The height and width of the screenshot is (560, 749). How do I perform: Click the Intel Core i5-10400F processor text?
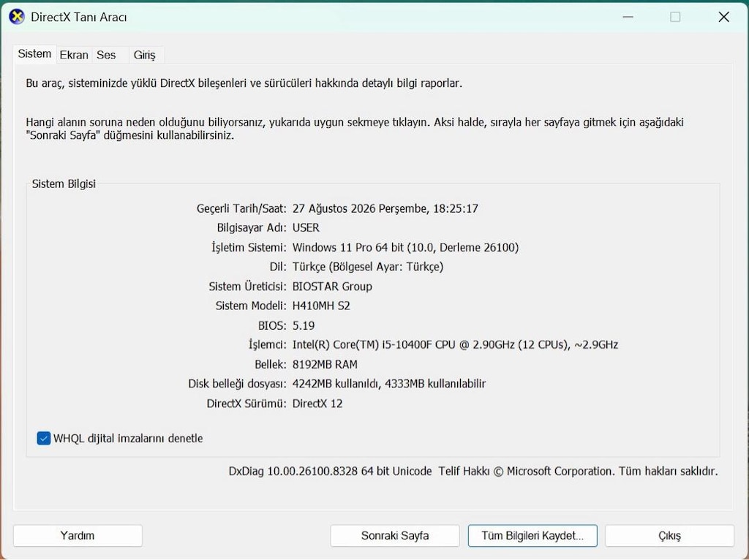click(x=455, y=344)
